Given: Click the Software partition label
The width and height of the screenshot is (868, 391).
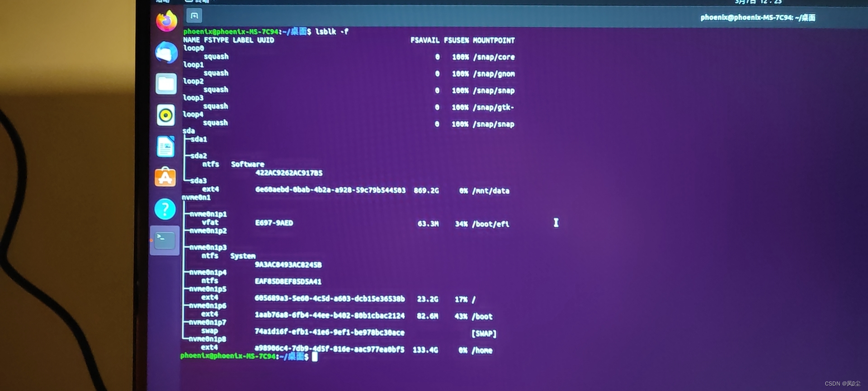Looking at the screenshot, I should point(248,164).
